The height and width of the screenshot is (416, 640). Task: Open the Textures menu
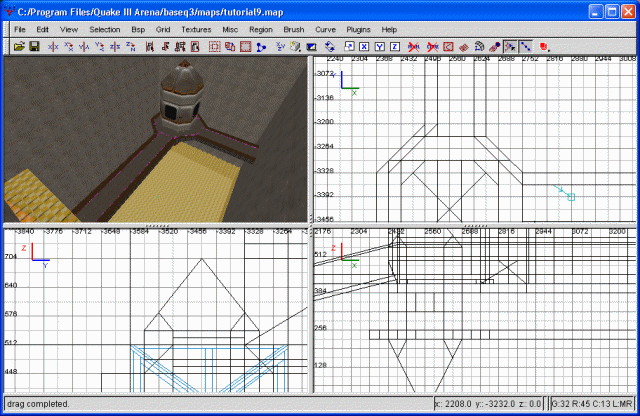coord(196,29)
